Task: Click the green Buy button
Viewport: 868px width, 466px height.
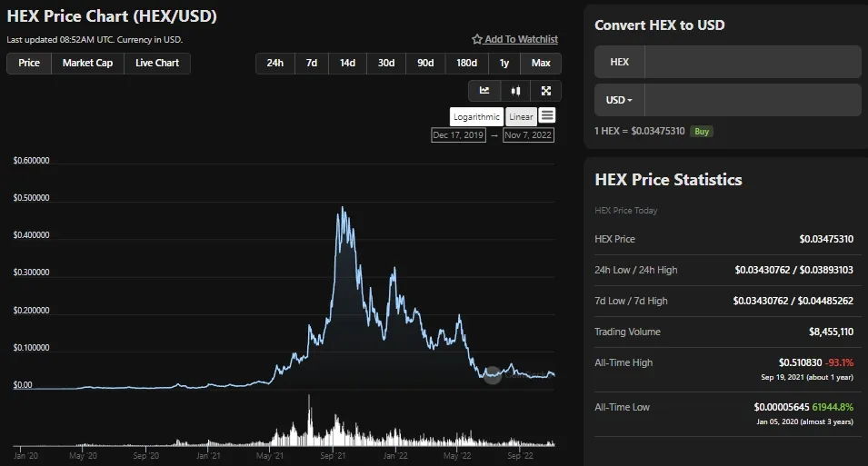Action: [x=702, y=131]
